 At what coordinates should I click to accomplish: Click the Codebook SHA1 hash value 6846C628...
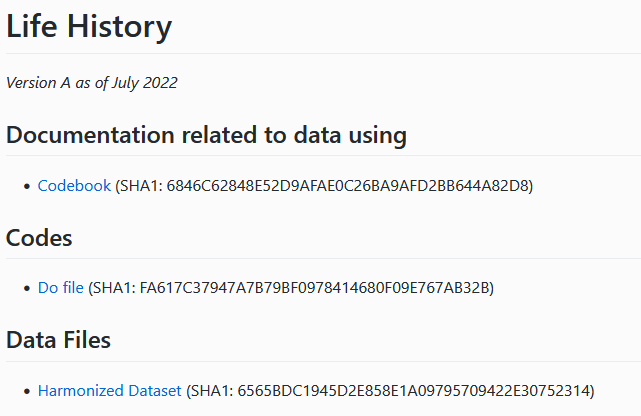(x=348, y=186)
